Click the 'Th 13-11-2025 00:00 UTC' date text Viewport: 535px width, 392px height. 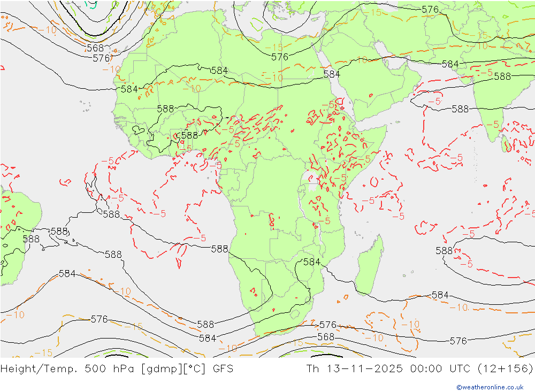tap(388, 369)
